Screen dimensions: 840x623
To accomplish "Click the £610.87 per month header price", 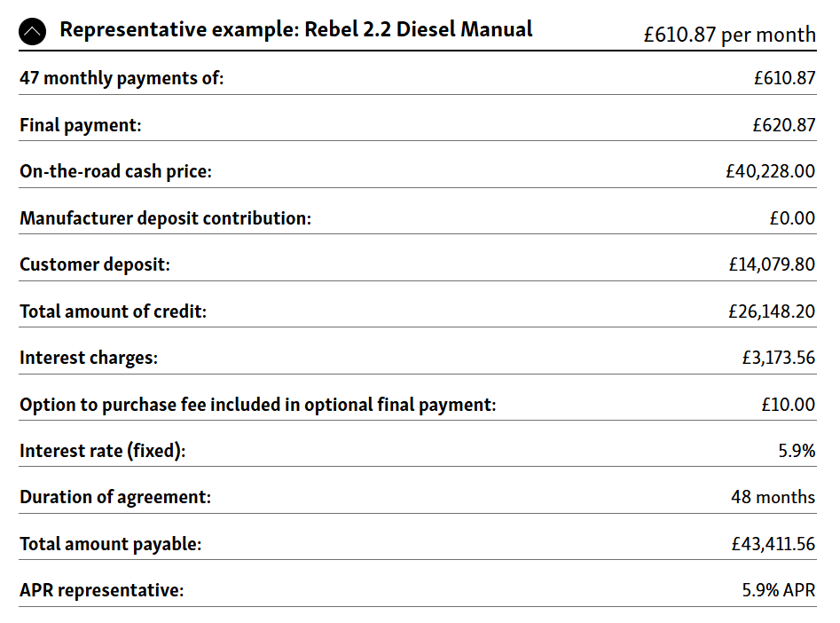I will (x=729, y=35).
